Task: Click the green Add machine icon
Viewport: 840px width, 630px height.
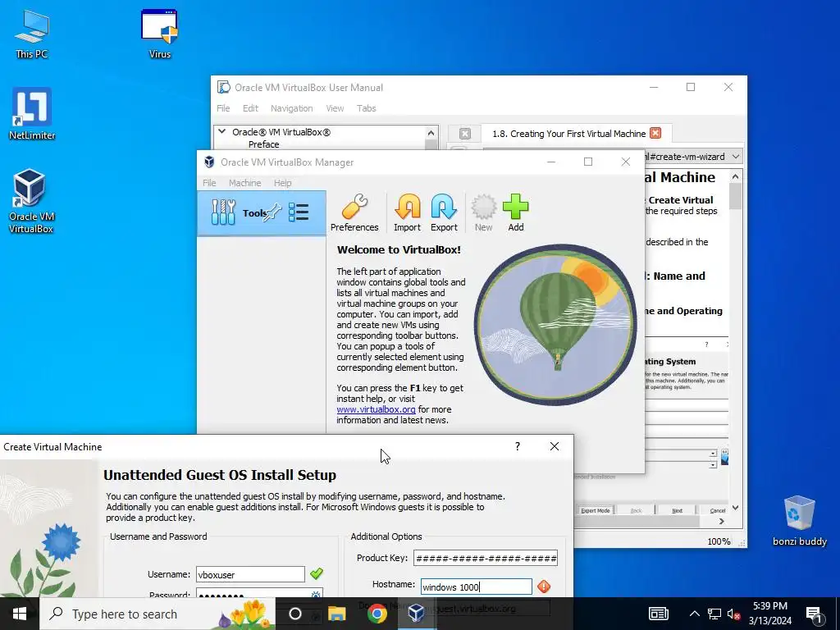Action: (x=516, y=212)
